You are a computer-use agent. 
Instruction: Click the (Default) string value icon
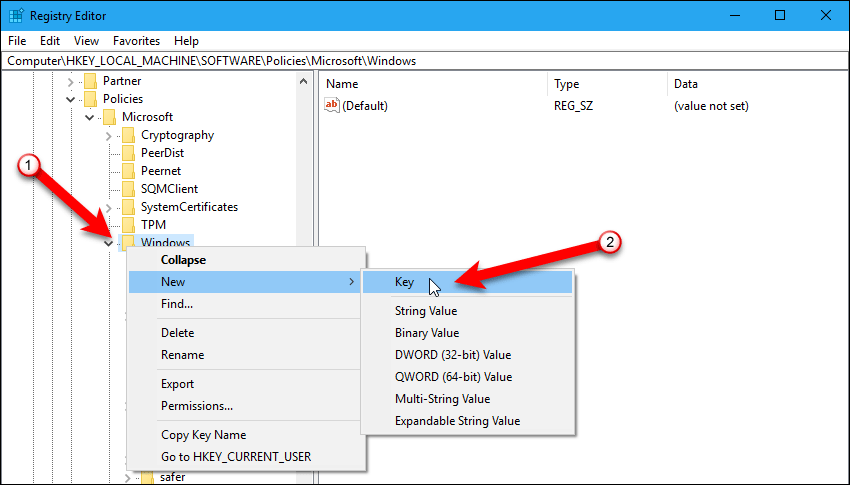[333, 106]
